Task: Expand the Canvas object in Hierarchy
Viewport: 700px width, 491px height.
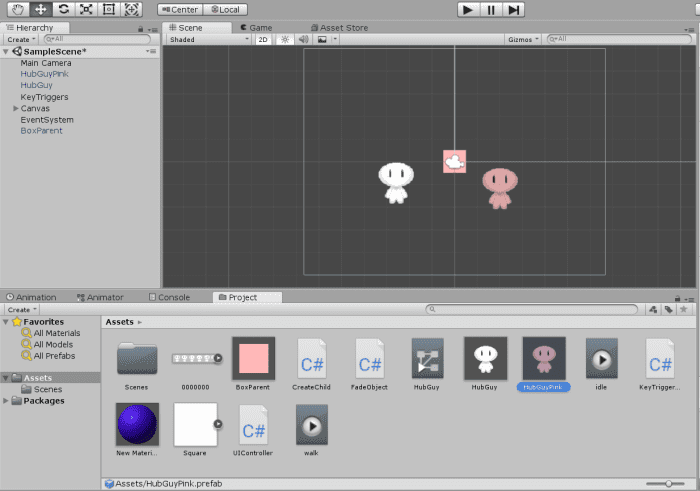Action: [x=16, y=108]
